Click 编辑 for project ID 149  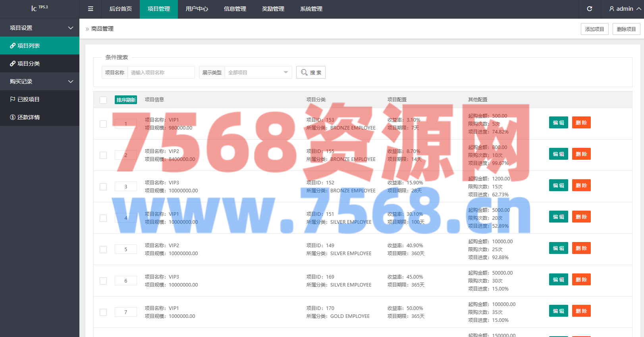tap(559, 248)
